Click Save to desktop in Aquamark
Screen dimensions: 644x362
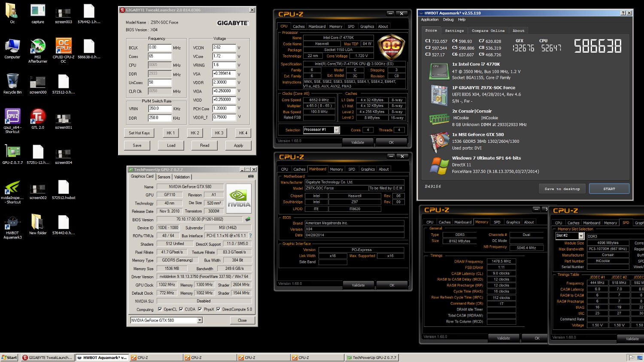tap(562, 189)
